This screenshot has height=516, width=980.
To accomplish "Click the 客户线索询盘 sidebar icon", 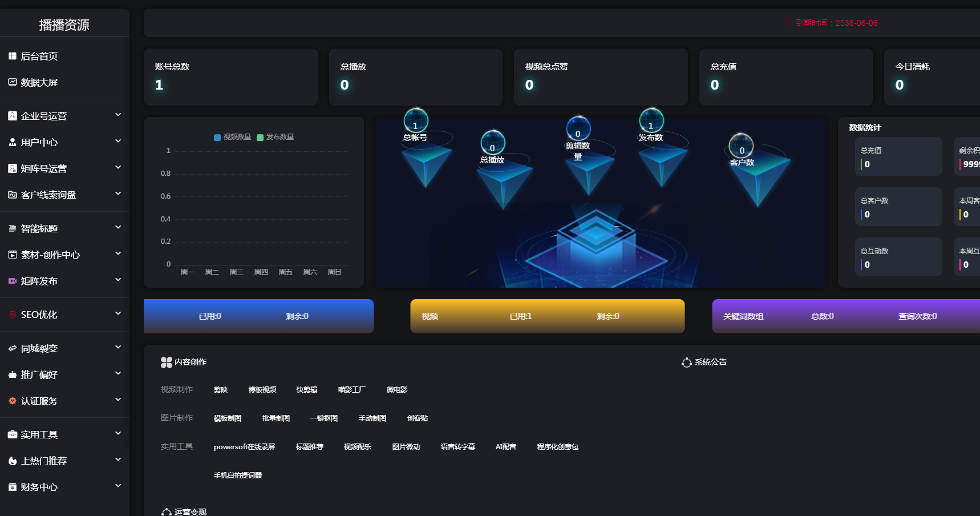I will pos(13,195).
